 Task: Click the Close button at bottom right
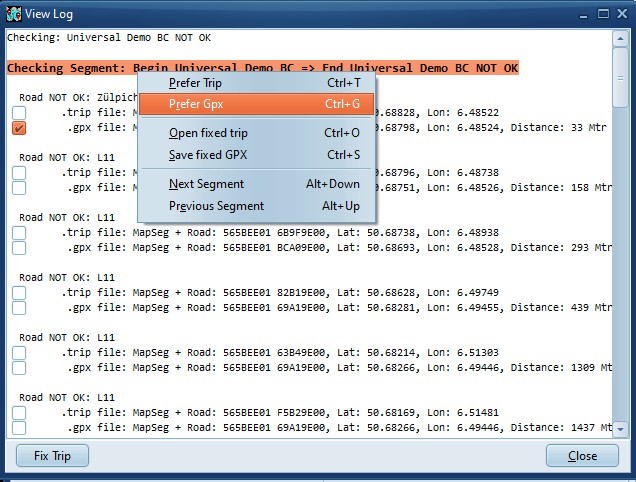pyautogui.click(x=582, y=456)
